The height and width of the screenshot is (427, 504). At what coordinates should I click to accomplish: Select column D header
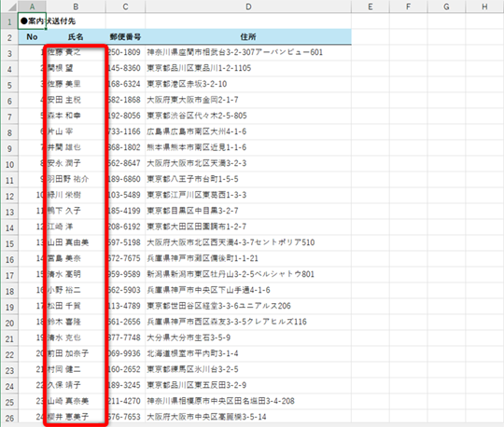click(x=248, y=7)
